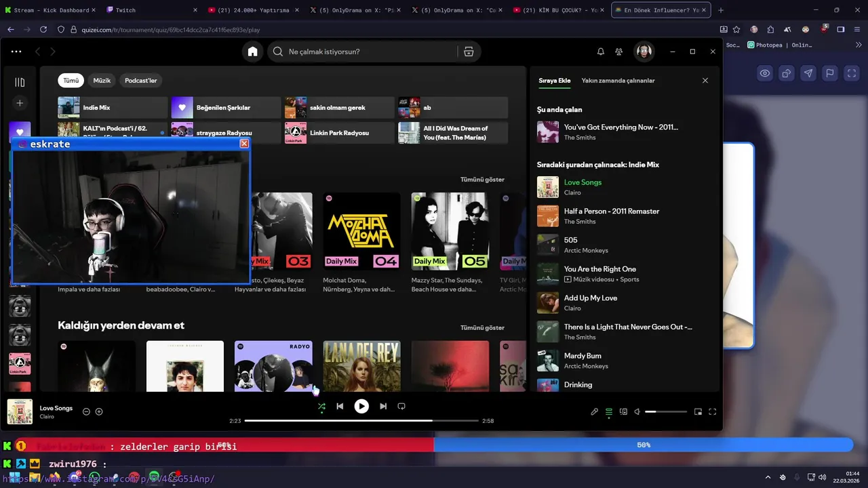The width and height of the screenshot is (868, 488).
Task: Open the Indie Mix shortcut tile
Action: click(113, 108)
